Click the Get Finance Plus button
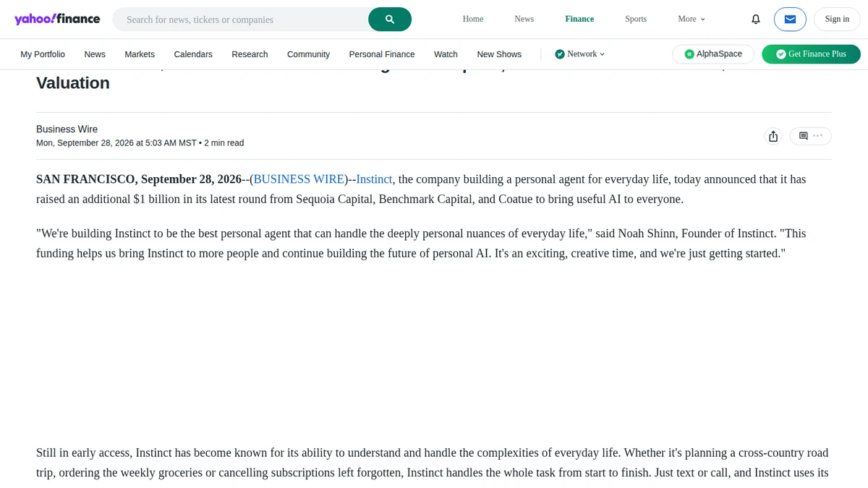 [811, 54]
